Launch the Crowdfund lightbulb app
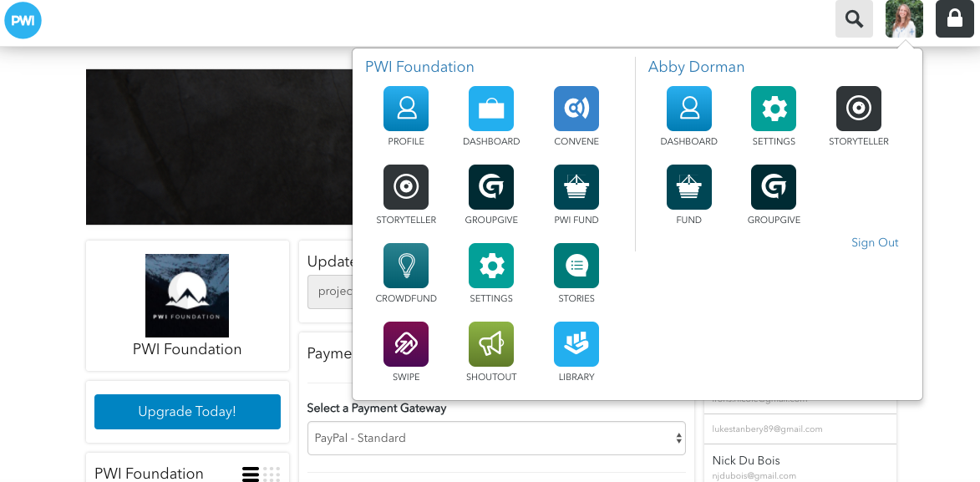The width and height of the screenshot is (980, 482). [406, 266]
